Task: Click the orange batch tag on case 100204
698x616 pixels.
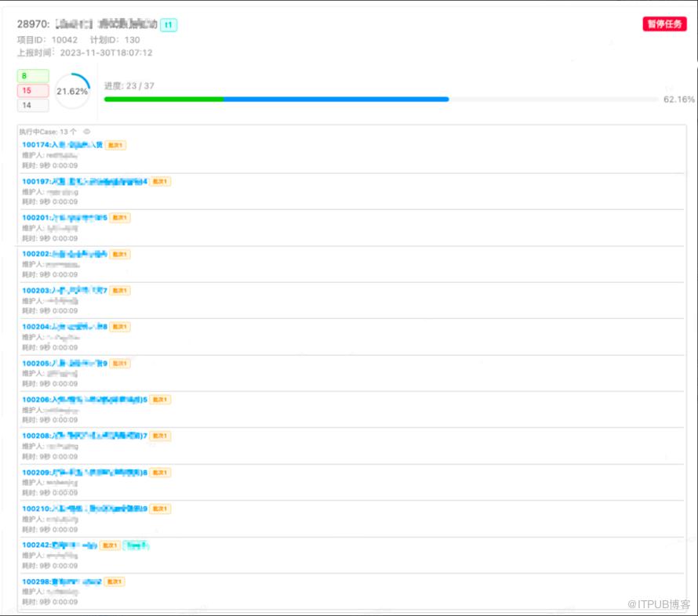Action: tap(120, 327)
